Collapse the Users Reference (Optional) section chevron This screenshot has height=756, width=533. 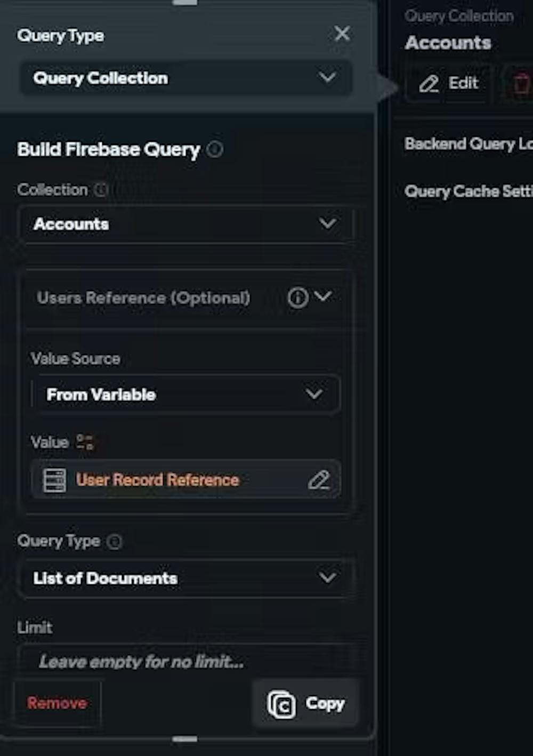[x=324, y=296]
